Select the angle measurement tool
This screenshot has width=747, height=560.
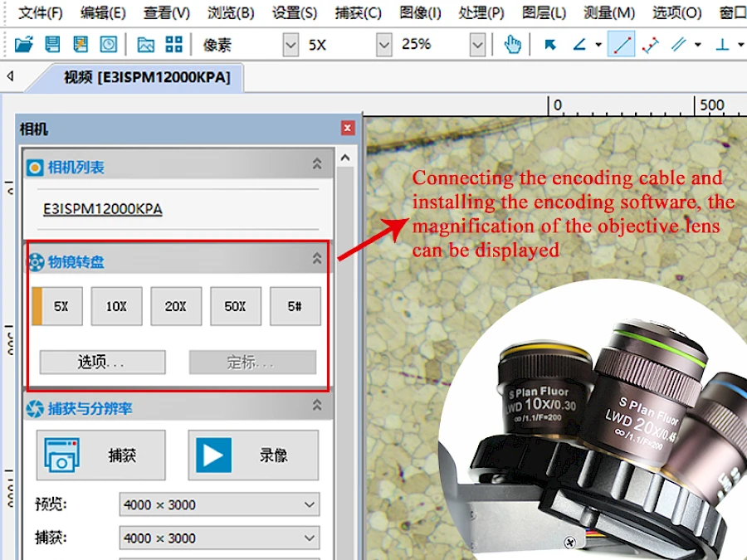[x=579, y=45]
